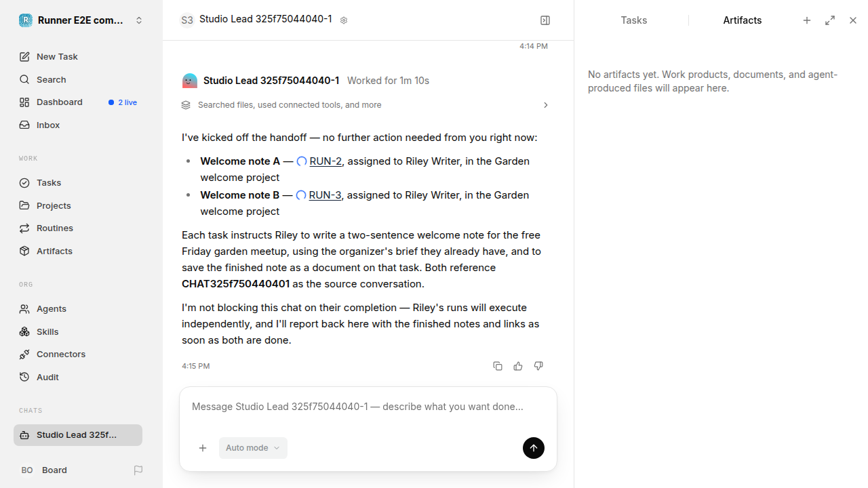The width and height of the screenshot is (868, 488).
Task: Open the Auto mode dropdown
Action: point(253,448)
